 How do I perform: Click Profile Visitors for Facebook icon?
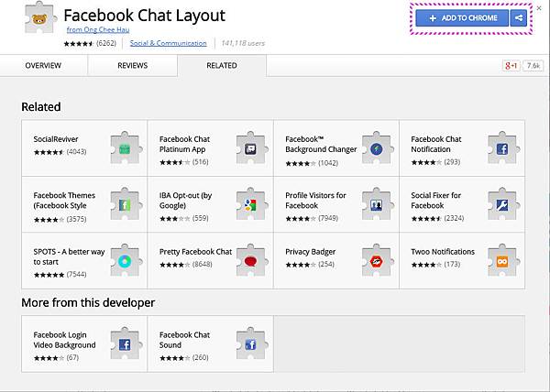click(378, 204)
